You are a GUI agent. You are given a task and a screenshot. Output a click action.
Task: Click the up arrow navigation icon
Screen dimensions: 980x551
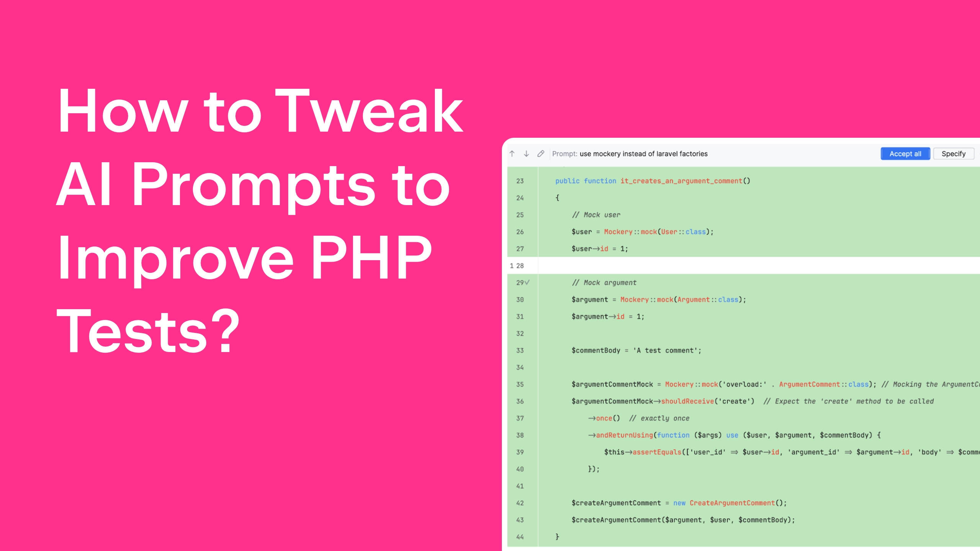(x=512, y=153)
